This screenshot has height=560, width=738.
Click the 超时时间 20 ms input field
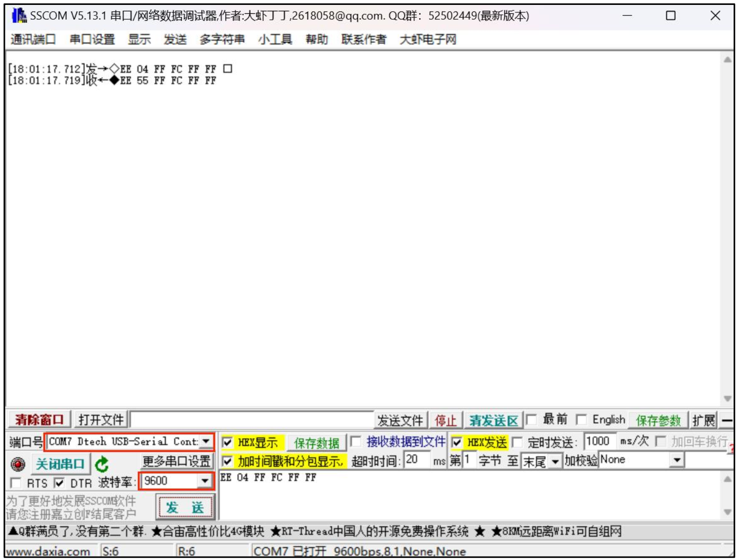coord(417,460)
